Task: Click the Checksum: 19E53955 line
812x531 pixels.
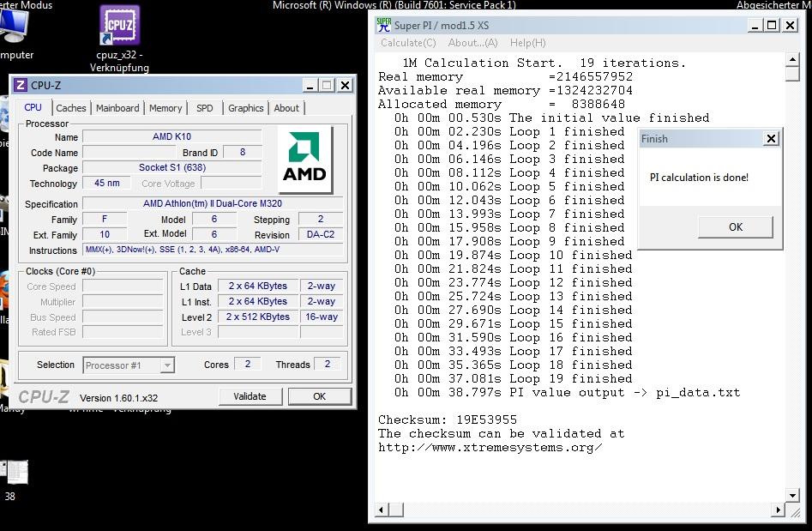Action: [x=448, y=420]
